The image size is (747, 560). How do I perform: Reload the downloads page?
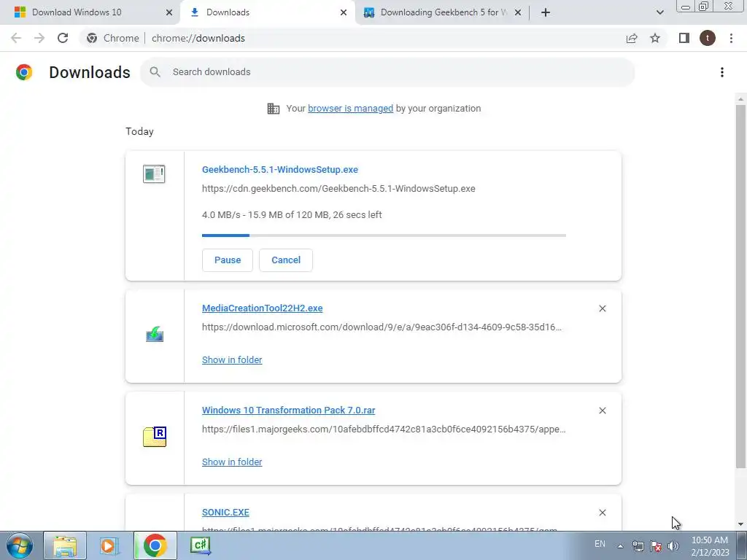point(63,38)
